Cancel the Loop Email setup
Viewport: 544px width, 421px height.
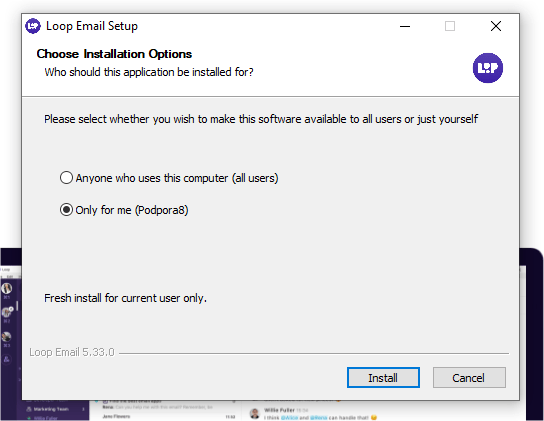pyautogui.click(x=469, y=377)
